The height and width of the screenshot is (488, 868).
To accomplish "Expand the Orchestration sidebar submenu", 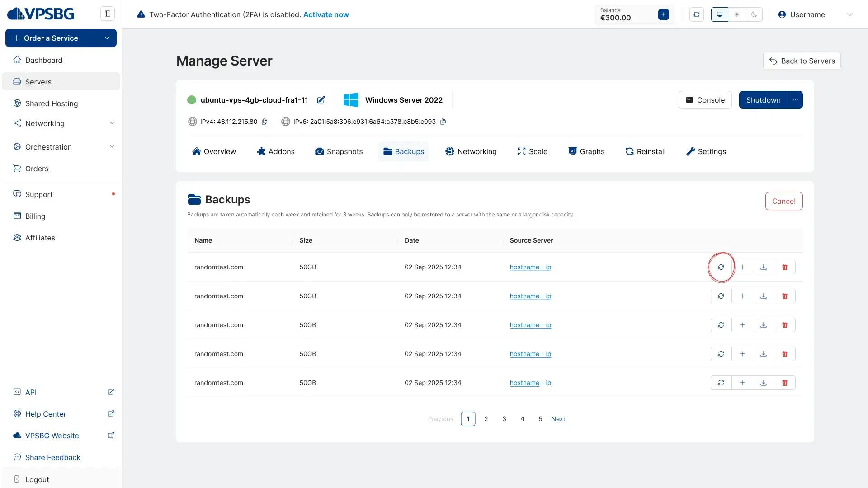I will click(112, 147).
